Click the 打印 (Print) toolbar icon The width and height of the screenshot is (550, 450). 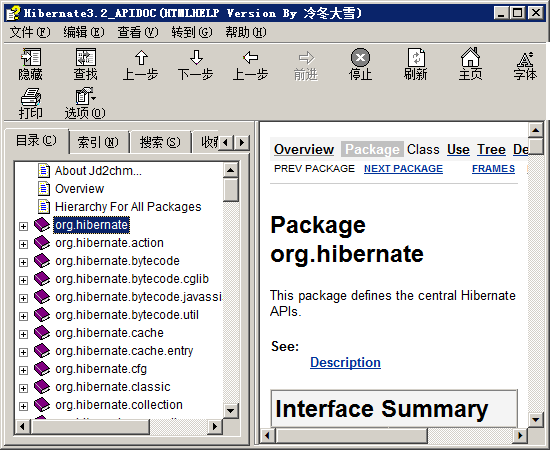[x=31, y=97]
